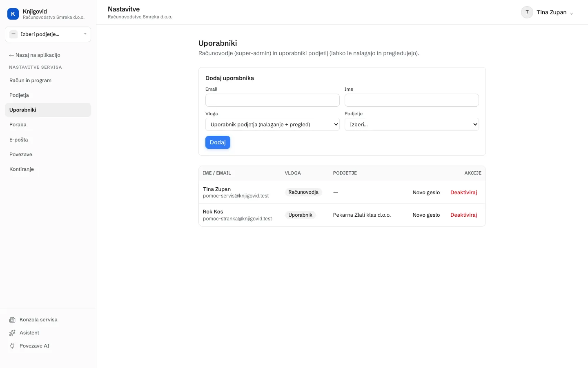The image size is (588, 368).
Task: Click the PODJETJE column header
Action: (x=345, y=173)
